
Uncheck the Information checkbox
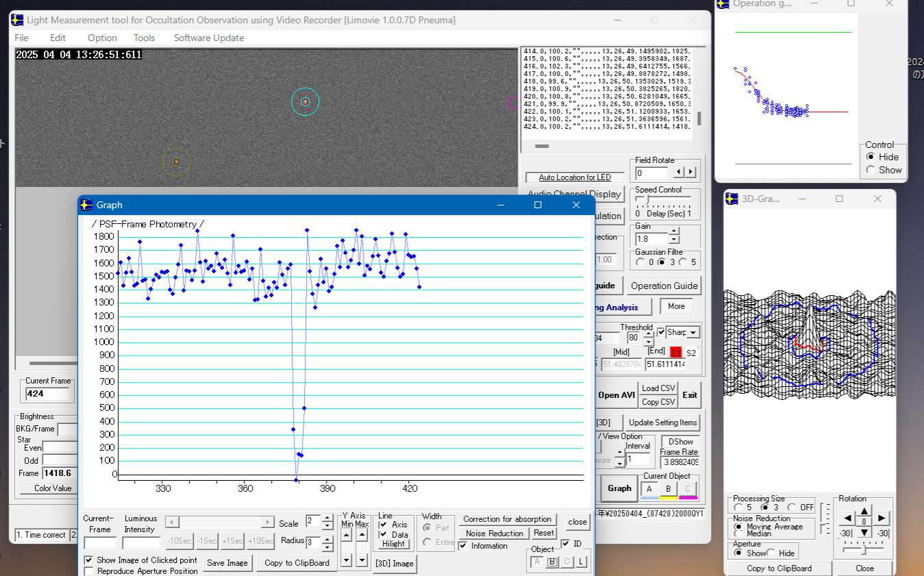click(x=464, y=546)
